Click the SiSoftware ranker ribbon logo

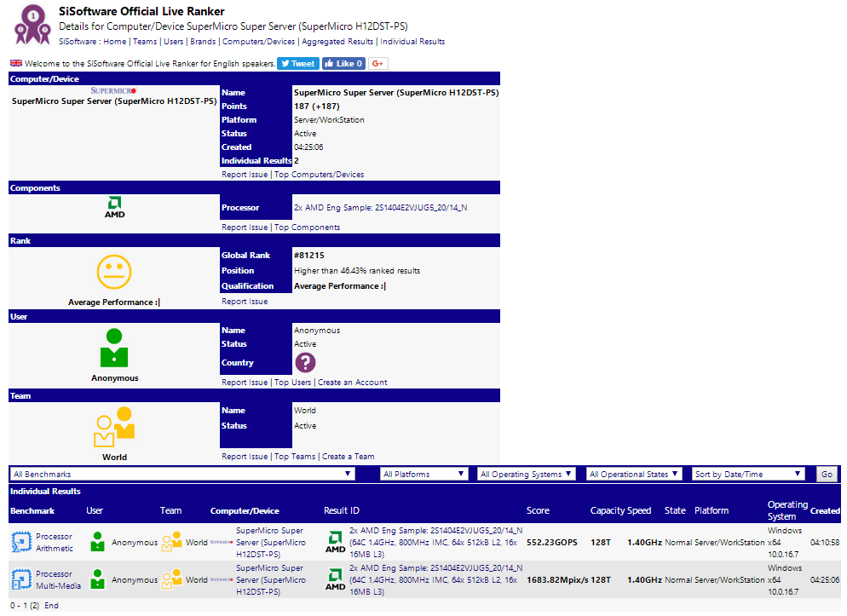tap(32, 25)
